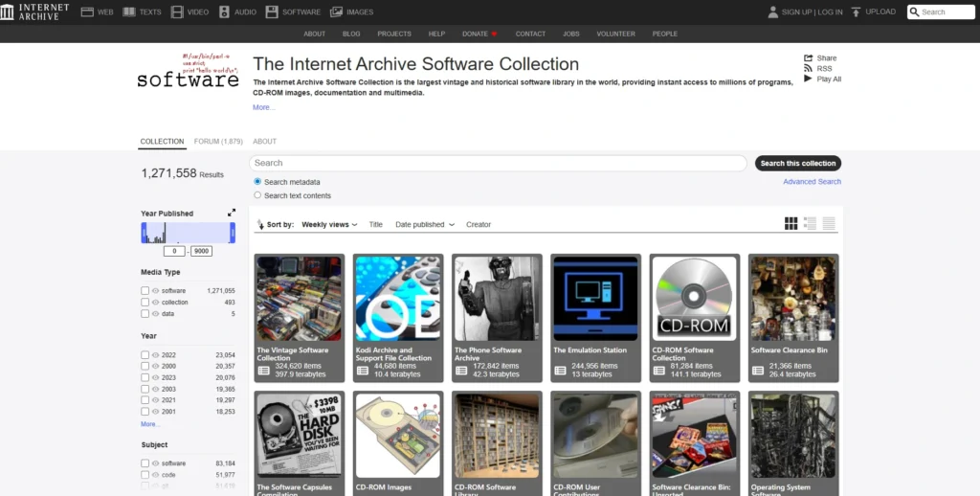Open the Date published sort dropdown
Viewport: 980px width, 496px height.
click(424, 225)
